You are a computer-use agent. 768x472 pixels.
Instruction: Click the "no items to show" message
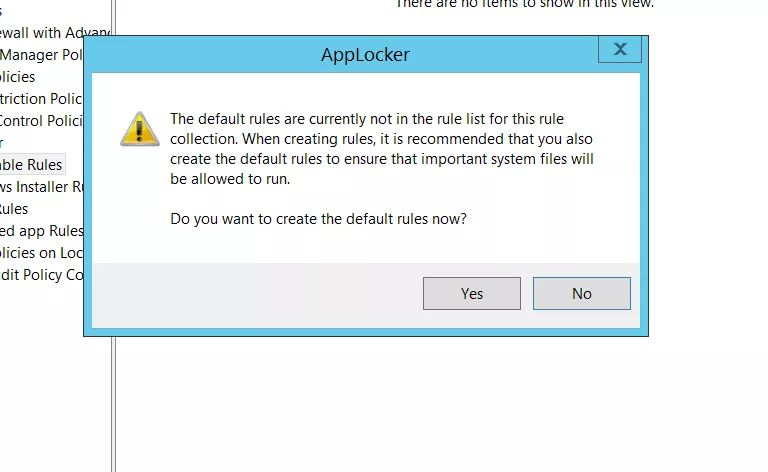pos(524,4)
